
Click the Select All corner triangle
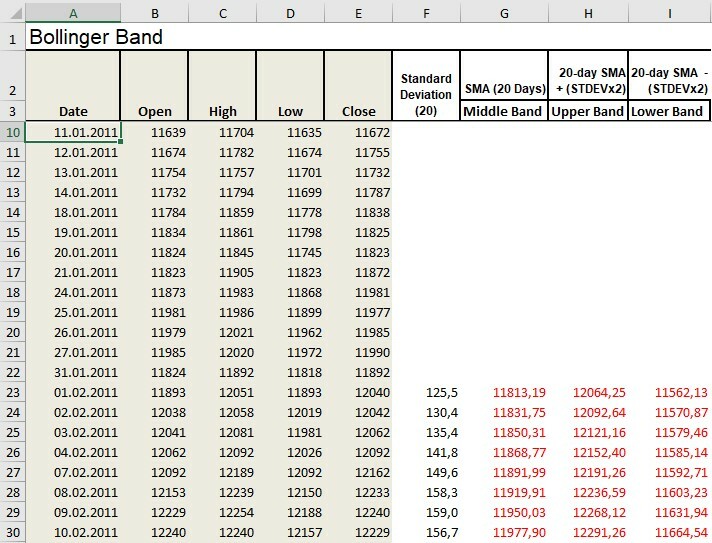point(13,13)
